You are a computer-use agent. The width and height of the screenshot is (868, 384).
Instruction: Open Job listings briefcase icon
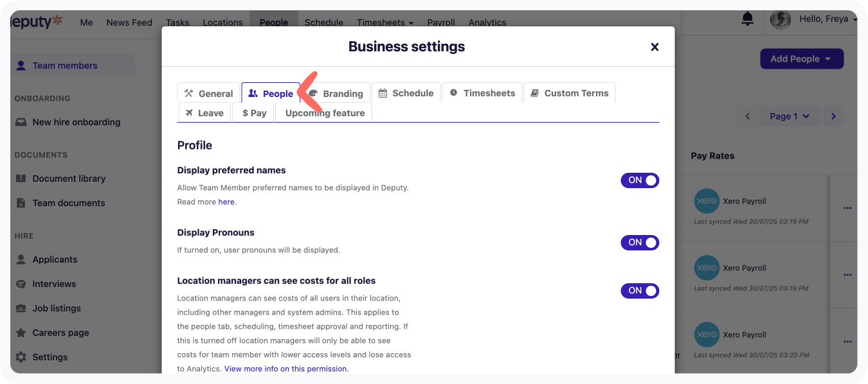click(x=21, y=308)
